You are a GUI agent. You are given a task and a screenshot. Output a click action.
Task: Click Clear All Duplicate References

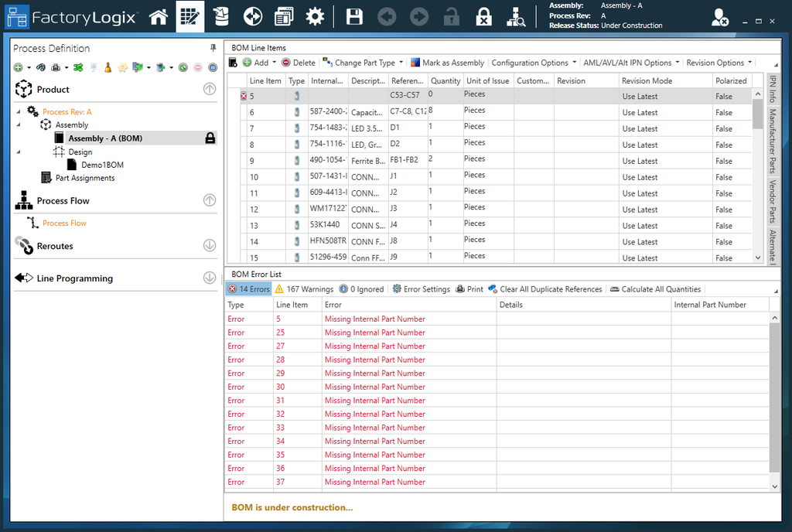click(x=545, y=289)
